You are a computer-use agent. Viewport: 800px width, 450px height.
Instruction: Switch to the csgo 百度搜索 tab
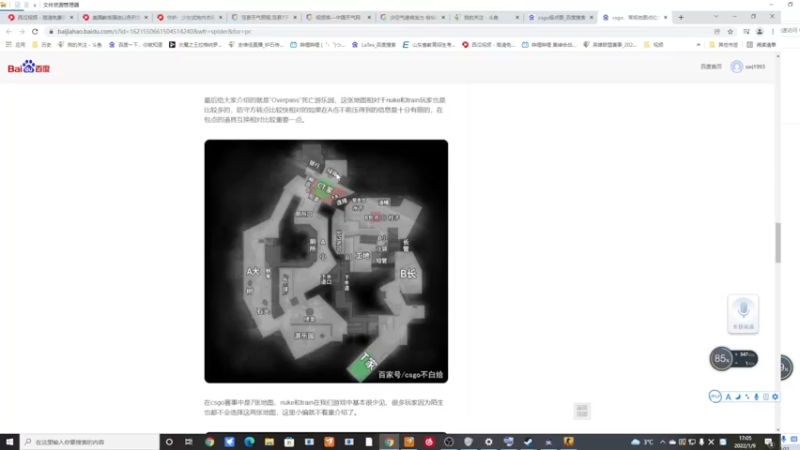pos(561,17)
